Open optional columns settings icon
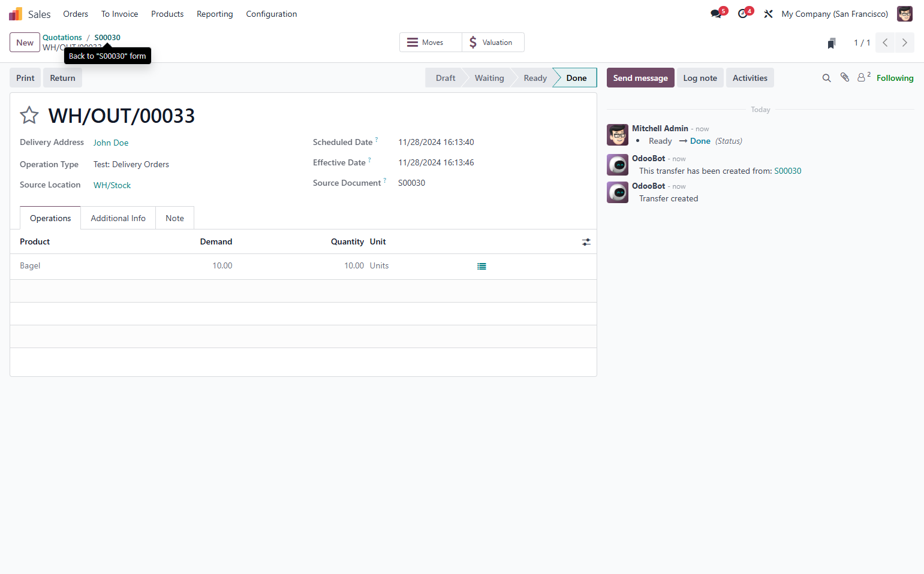This screenshot has width=924, height=574. click(x=586, y=242)
